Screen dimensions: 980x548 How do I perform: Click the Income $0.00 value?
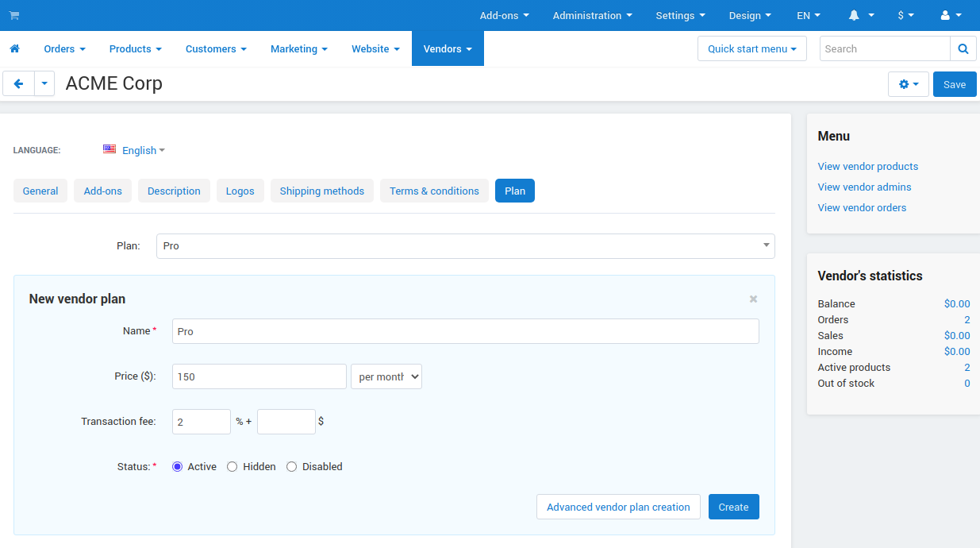(957, 351)
